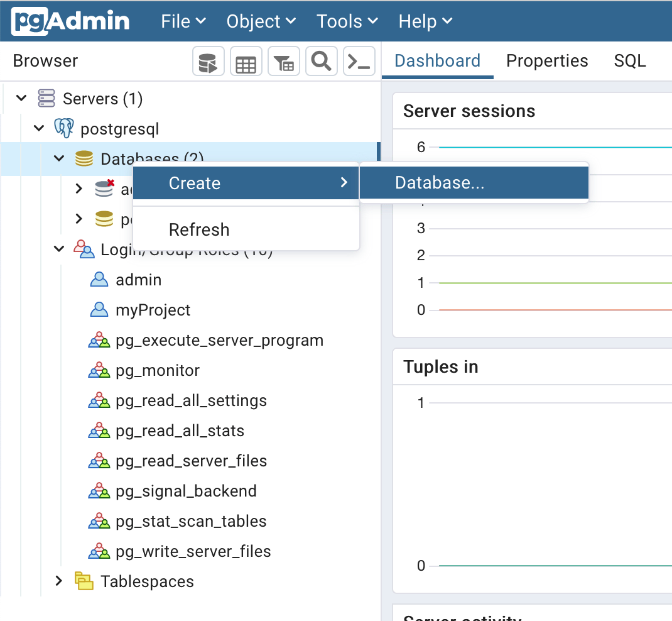672x621 pixels.
Task: Click the Filtered Rows toolbar icon
Action: [x=283, y=62]
